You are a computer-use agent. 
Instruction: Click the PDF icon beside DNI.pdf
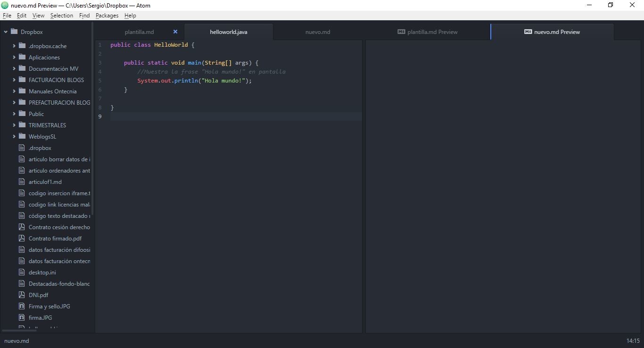point(21,295)
